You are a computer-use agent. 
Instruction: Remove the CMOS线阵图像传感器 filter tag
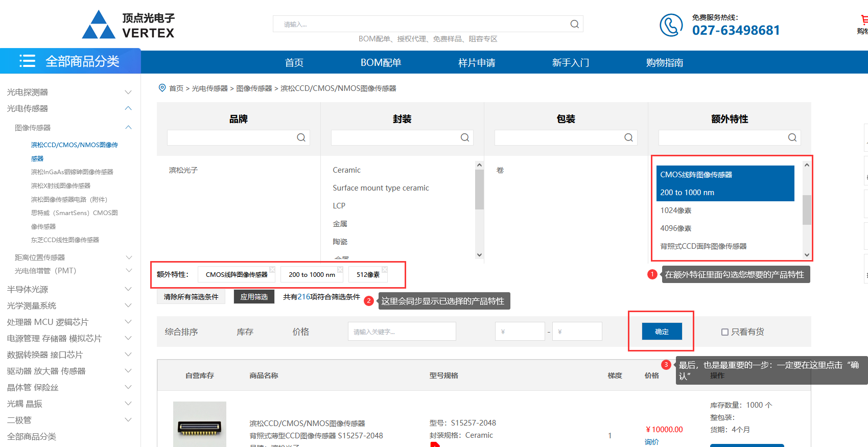272,269
